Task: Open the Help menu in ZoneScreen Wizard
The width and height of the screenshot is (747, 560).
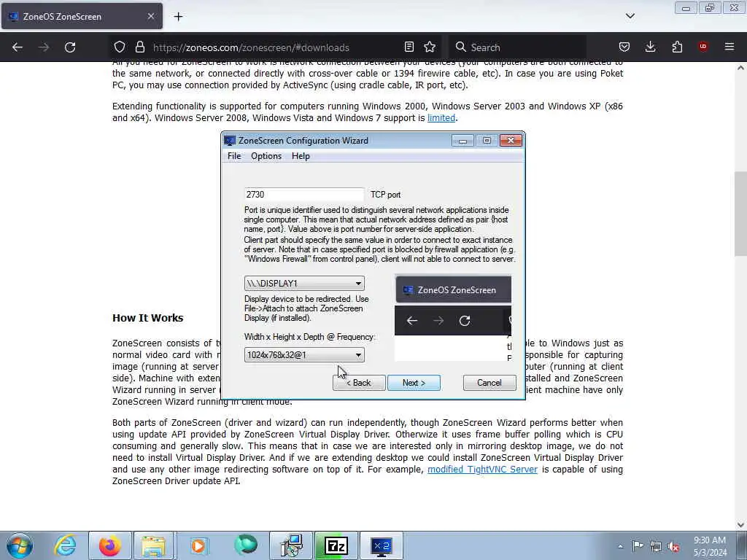Action: click(x=301, y=156)
